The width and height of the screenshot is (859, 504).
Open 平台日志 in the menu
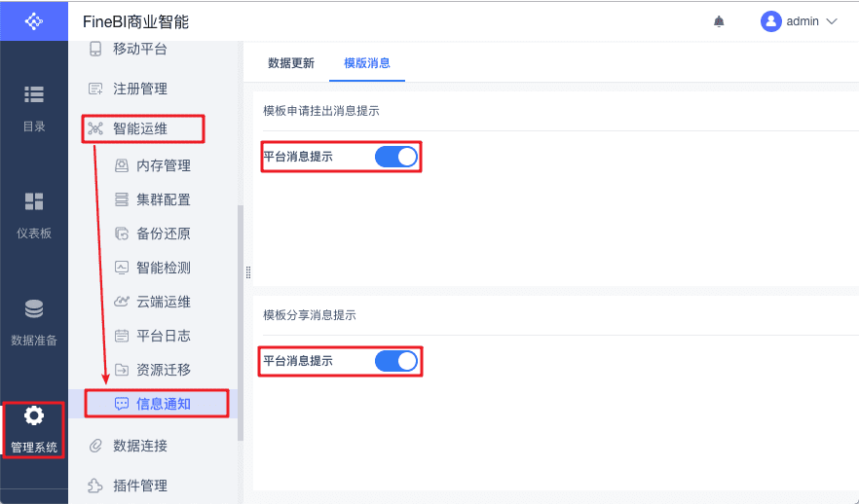click(163, 336)
